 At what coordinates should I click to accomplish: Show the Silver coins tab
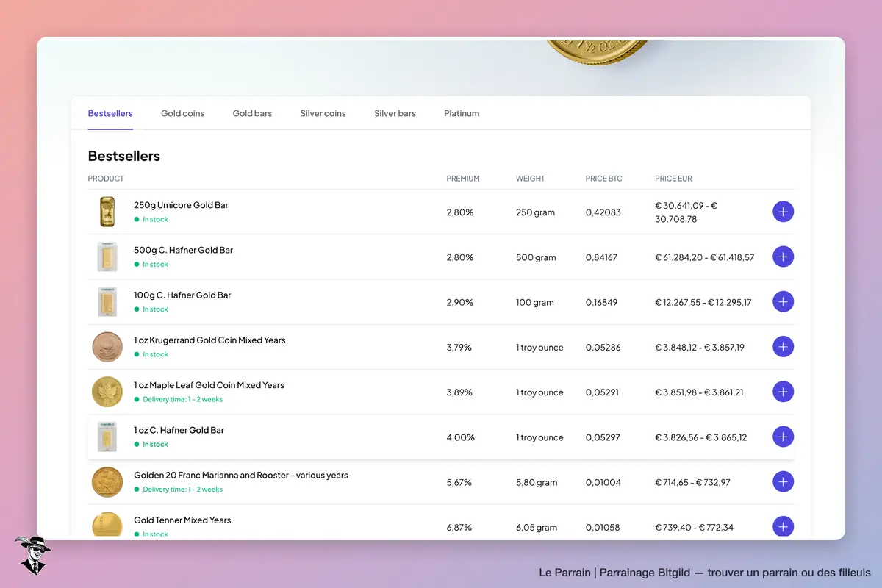(323, 113)
